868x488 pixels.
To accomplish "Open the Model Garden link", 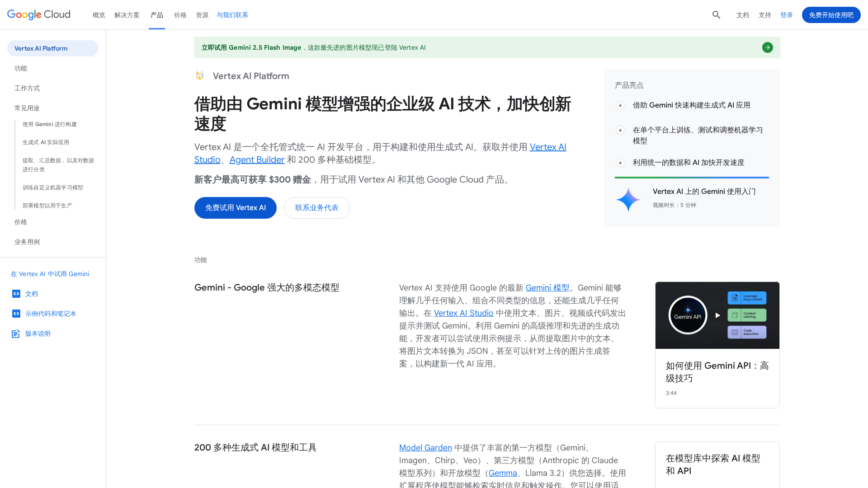I will point(425,447).
